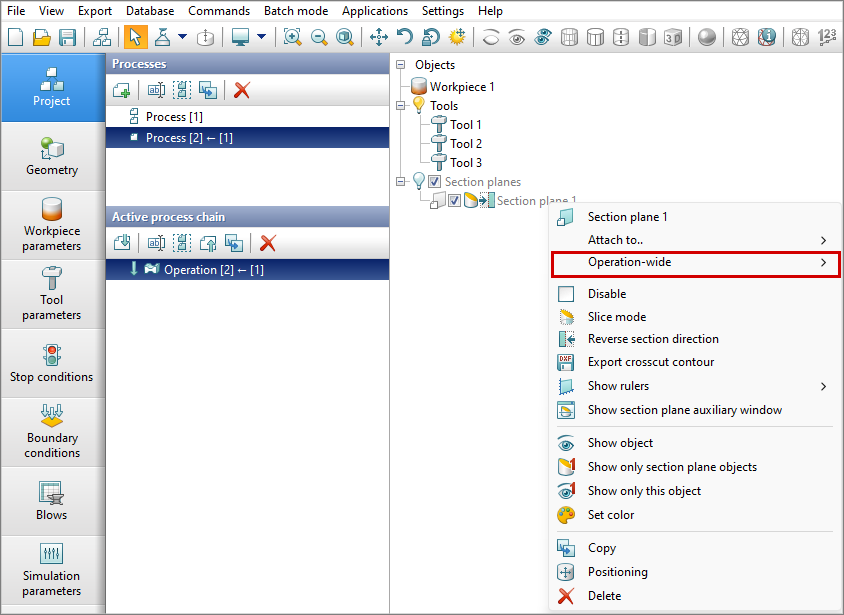Screen dimensions: 844x615
Task: Click the red delete X in Processes panel
Action: tap(241, 90)
